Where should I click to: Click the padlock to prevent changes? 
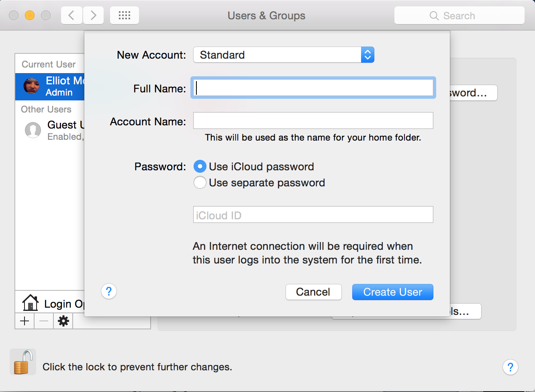pos(23,362)
